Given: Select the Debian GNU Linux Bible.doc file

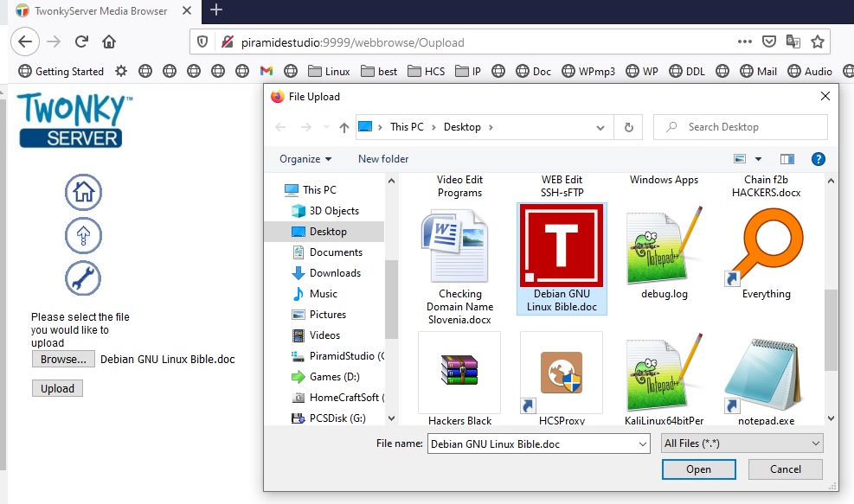Looking at the screenshot, I should (562, 258).
